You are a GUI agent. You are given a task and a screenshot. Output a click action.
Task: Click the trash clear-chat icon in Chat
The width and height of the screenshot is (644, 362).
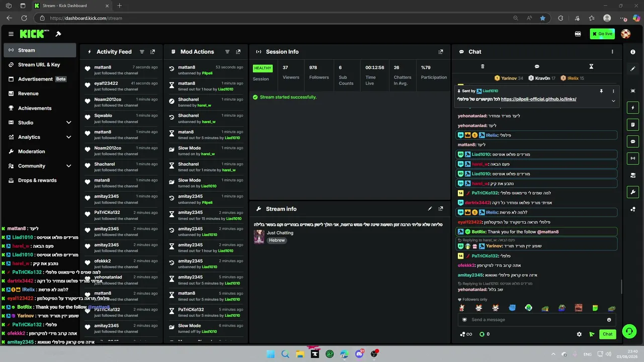point(482,66)
